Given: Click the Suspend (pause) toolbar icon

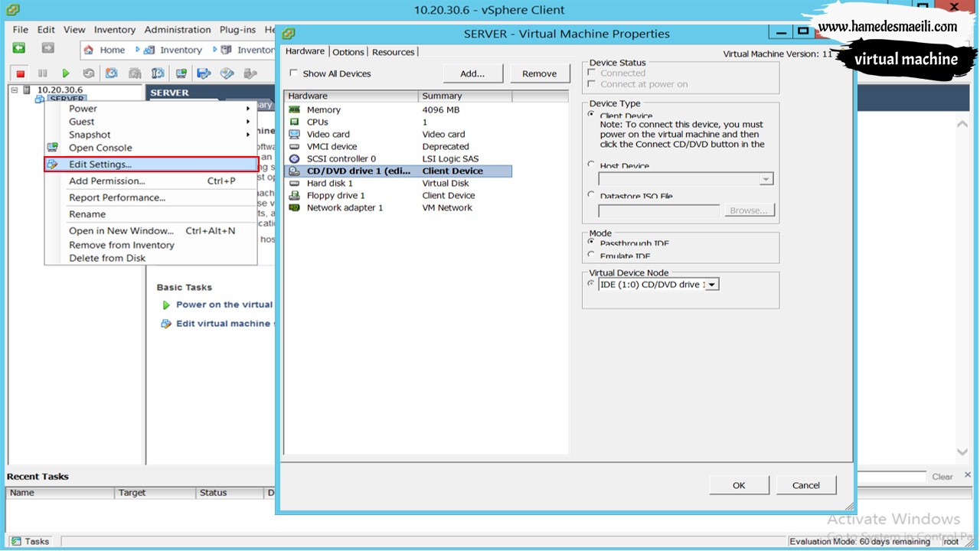Looking at the screenshot, I should (43, 73).
